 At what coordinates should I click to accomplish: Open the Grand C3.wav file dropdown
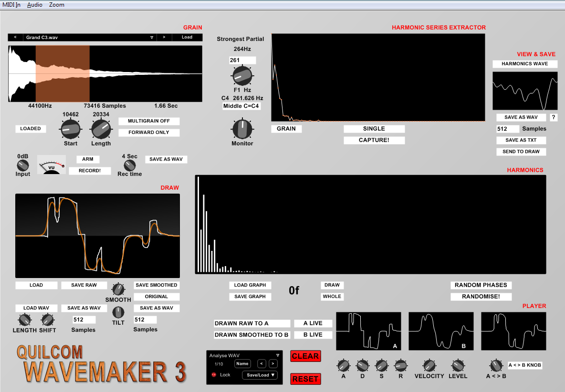click(x=152, y=37)
